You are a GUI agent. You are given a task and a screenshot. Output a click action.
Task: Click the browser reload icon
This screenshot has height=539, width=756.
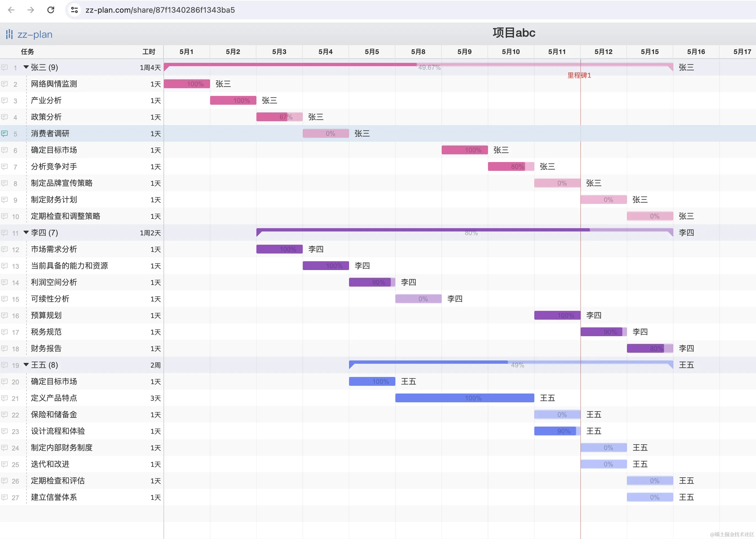(x=51, y=10)
